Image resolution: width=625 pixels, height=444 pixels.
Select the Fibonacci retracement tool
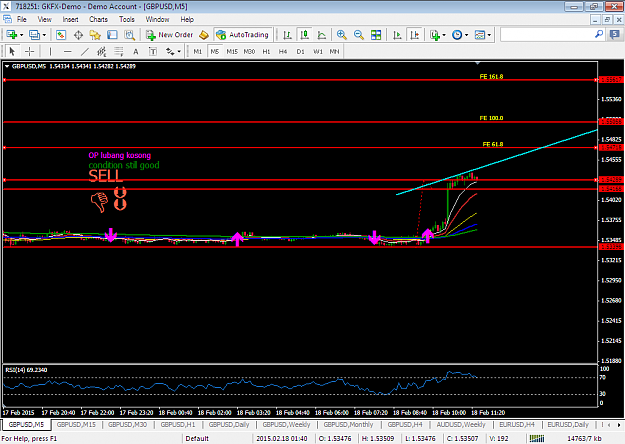pyautogui.click(x=119, y=51)
